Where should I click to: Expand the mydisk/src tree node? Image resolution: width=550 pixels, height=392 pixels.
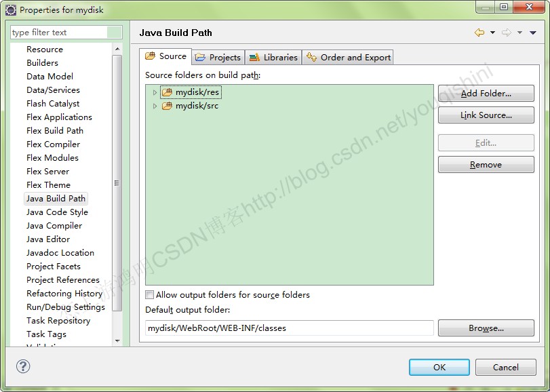point(155,106)
